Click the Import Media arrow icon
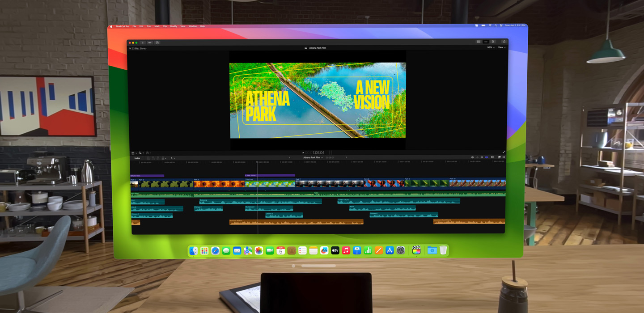 (143, 42)
